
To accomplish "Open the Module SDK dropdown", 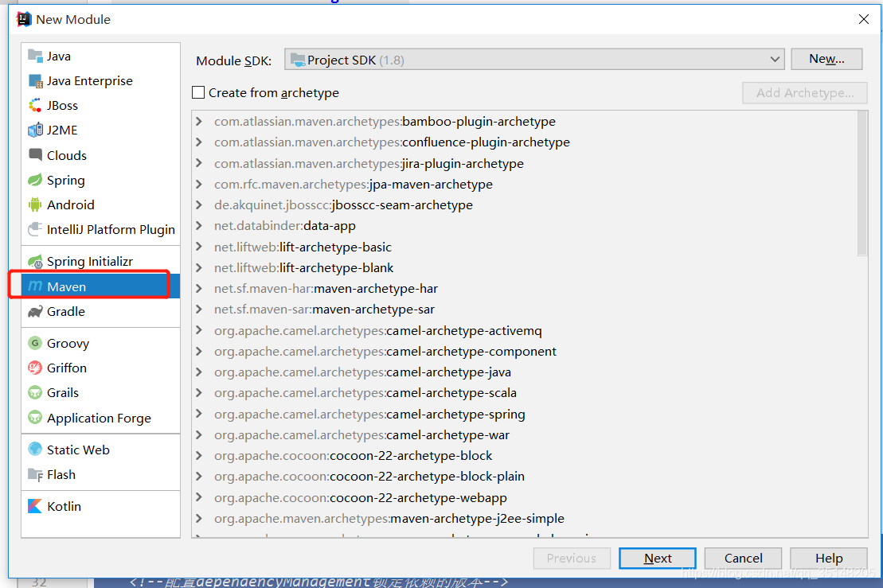I will [x=534, y=59].
